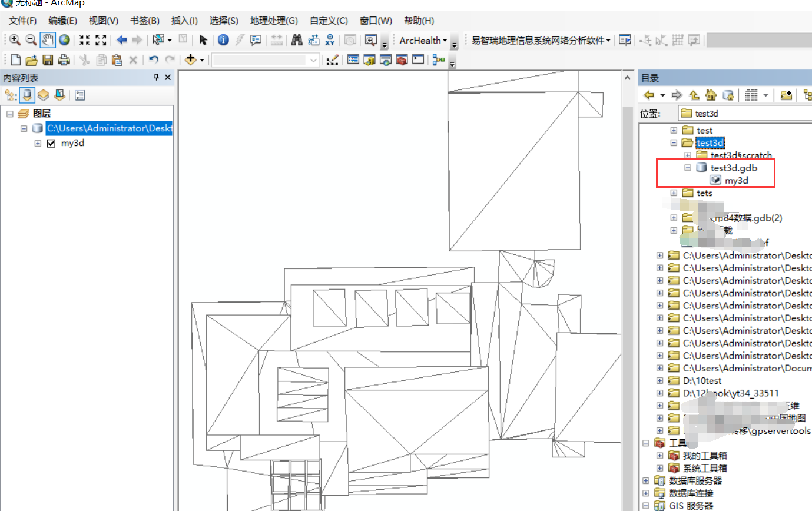The image size is (812, 511).
Task: Open the Python window icon
Action: (x=418, y=59)
